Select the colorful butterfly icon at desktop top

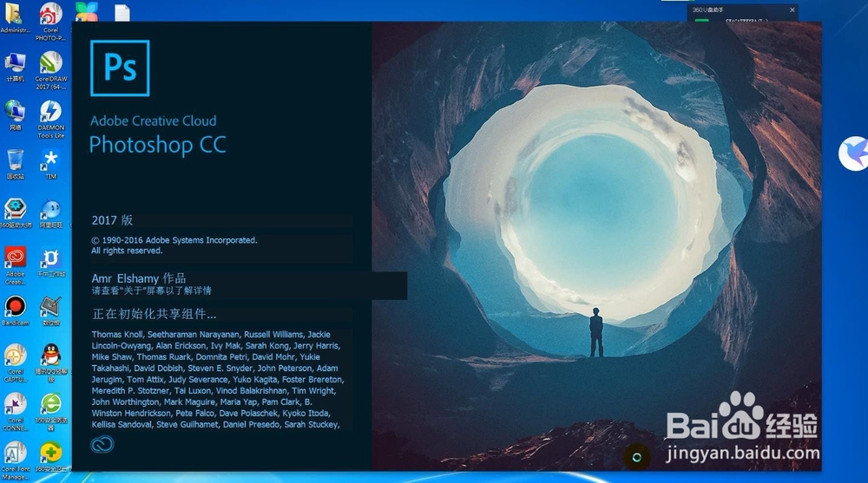[86, 11]
